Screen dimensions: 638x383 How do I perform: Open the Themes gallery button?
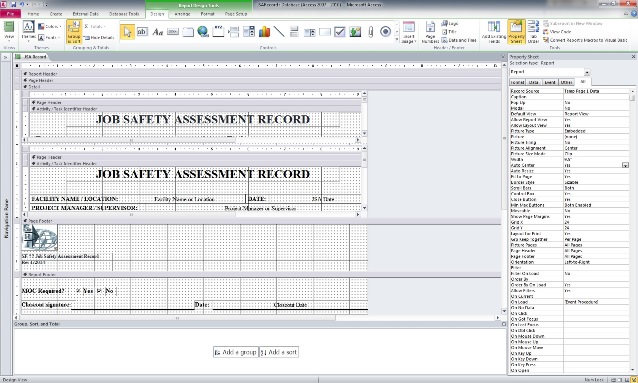click(x=28, y=32)
